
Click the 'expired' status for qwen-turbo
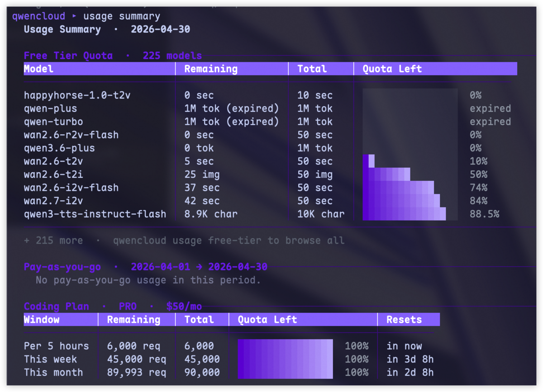(491, 122)
